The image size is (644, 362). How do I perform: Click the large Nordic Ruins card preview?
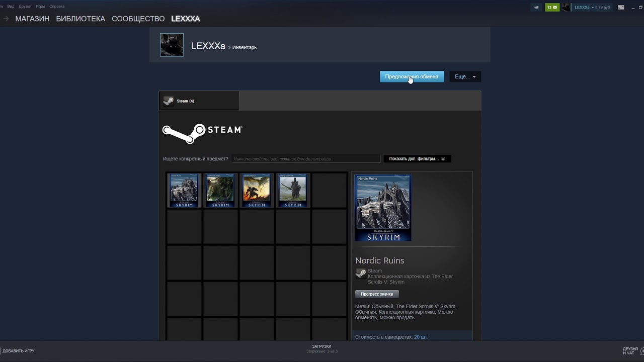(383, 208)
